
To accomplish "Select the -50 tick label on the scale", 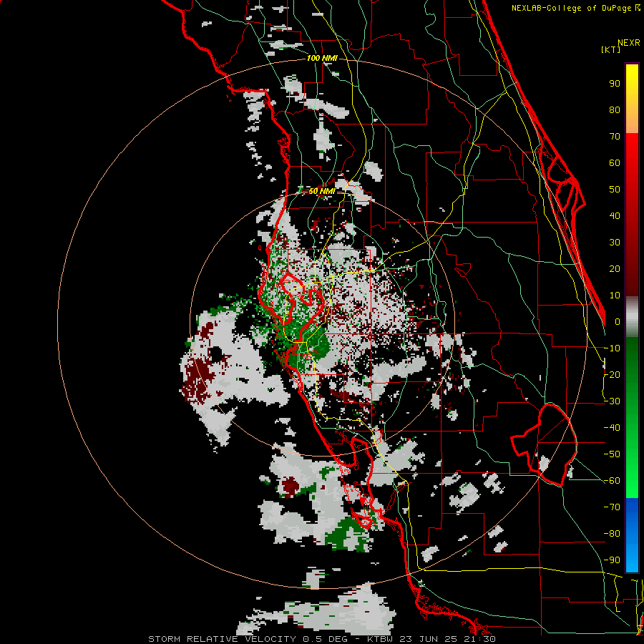I will click(x=612, y=454).
